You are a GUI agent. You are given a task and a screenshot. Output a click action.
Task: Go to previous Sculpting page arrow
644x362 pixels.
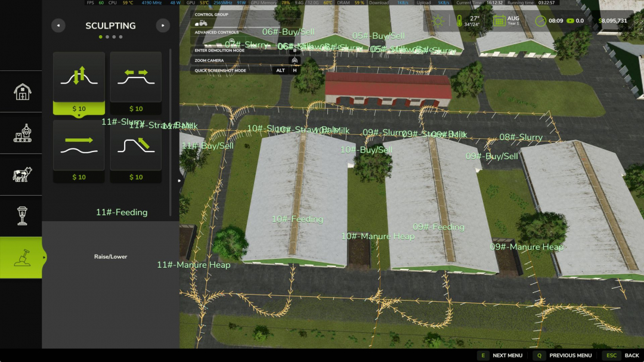point(58,26)
